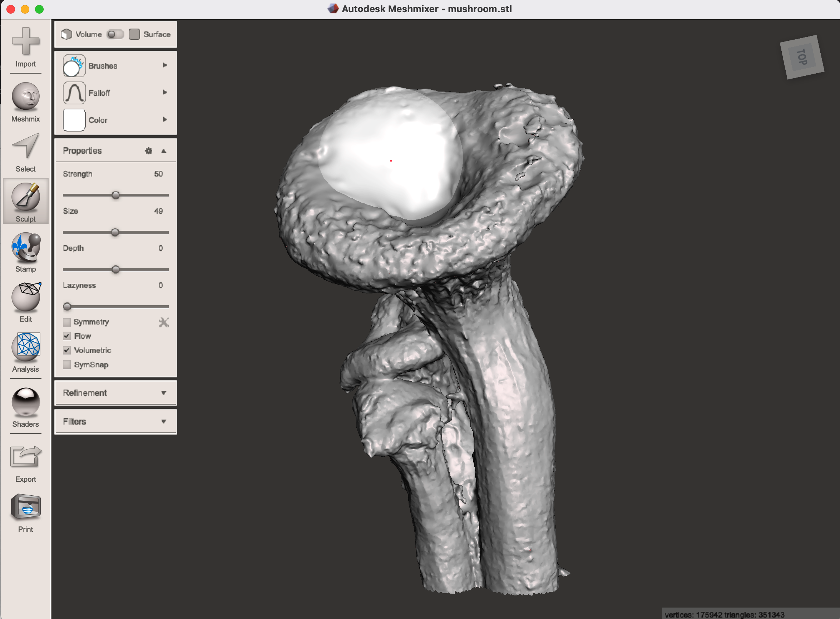Open the Import tool
Screen dimensions: 840x619
coord(25,47)
